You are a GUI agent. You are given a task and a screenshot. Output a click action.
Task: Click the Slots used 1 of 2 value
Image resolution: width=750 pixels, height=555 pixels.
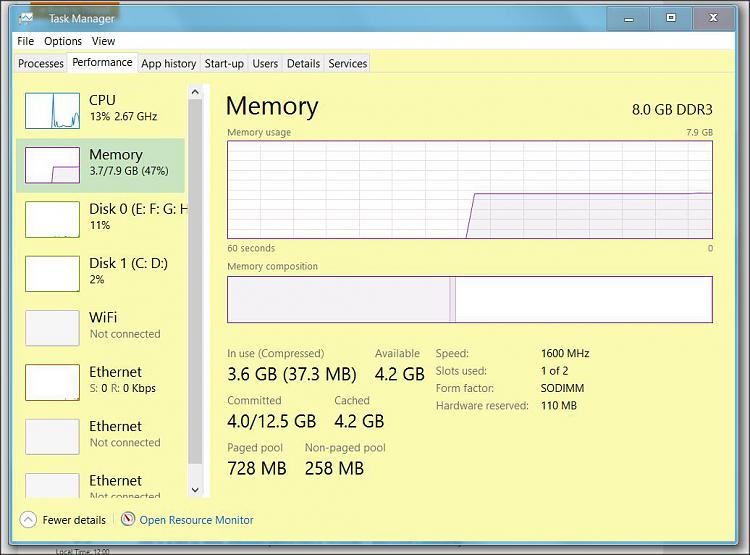(554, 371)
